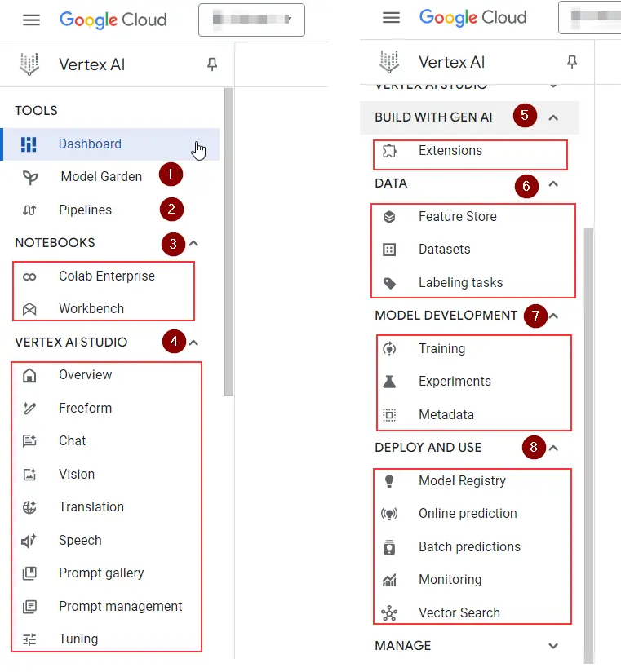Open the Dashboard menu item
The image size is (621, 672).
tap(90, 144)
